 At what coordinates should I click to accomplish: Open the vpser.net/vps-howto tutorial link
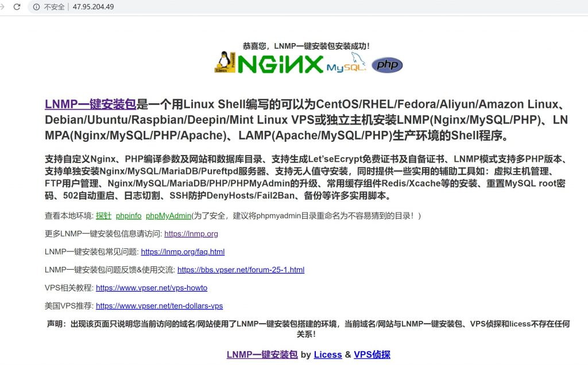click(x=152, y=288)
